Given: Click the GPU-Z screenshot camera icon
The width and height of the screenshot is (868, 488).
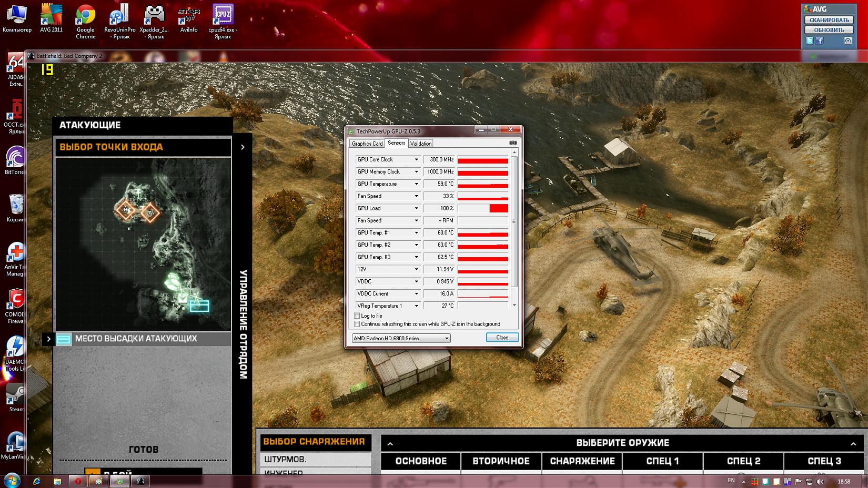Looking at the screenshot, I should click(x=513, y=143).
